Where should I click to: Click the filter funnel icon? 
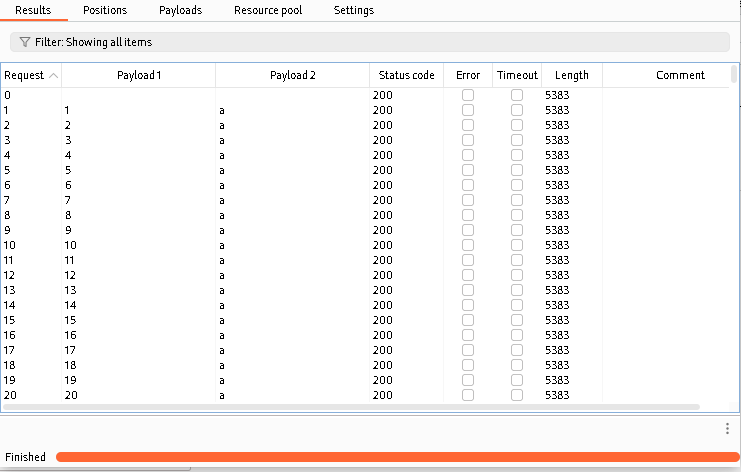[x=24, y=43]
